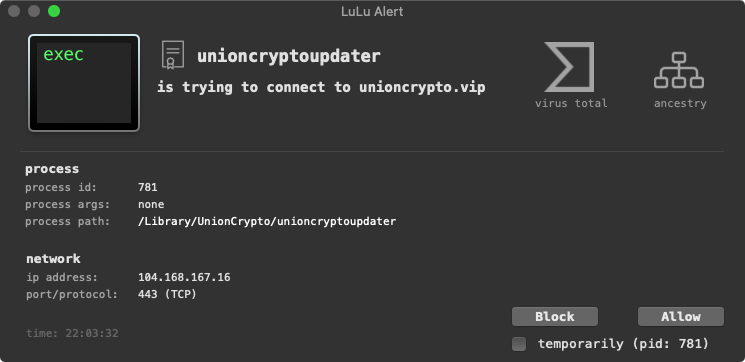The image size is (745, 362).
Task: Click the LuLu Alert title bar
Action: pyautogui.click(x=372, y=11)
